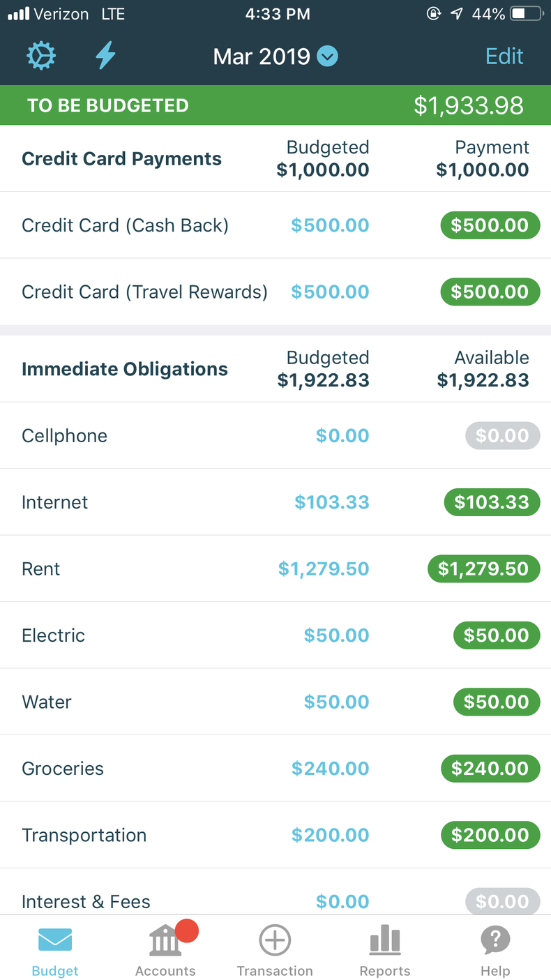Viewport: 551px width, 980px height.
Task: Tap the Credit Card (Cash Back) budgeted amount
Action: [x=330, y=225]
